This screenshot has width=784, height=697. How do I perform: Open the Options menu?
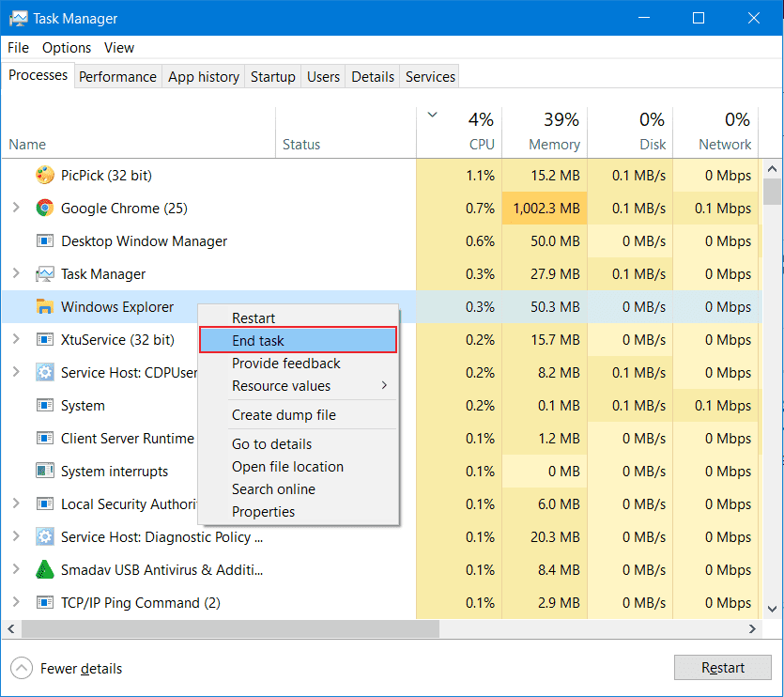tap(67, 48)
